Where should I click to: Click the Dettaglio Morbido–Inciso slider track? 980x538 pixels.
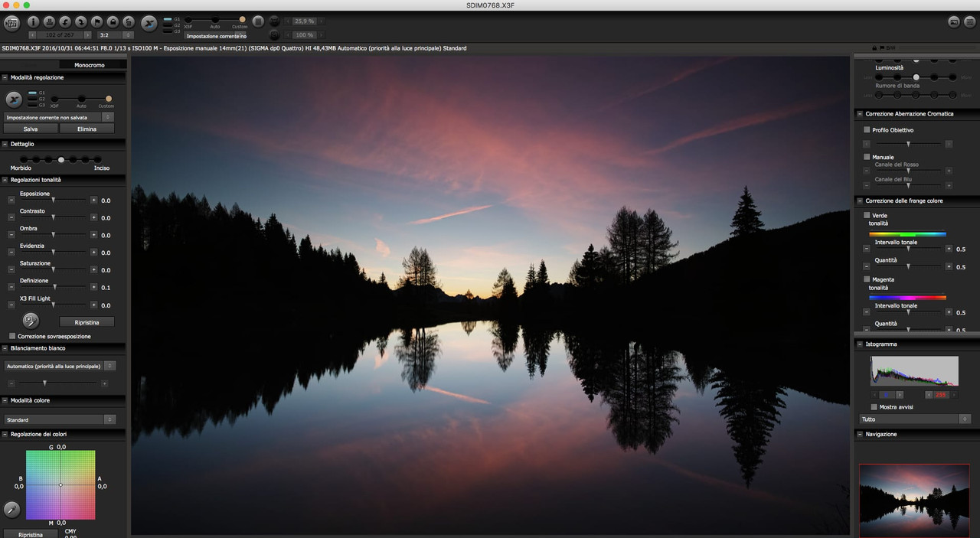click(61, 159)
